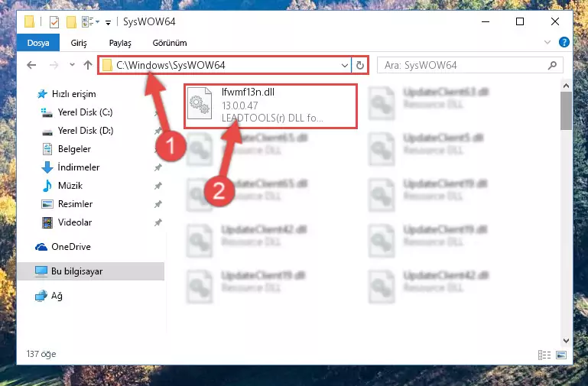Switch to the Görünüm ribbon tab
The height and width of the screenshot is (386, 588).
point(170,43)
